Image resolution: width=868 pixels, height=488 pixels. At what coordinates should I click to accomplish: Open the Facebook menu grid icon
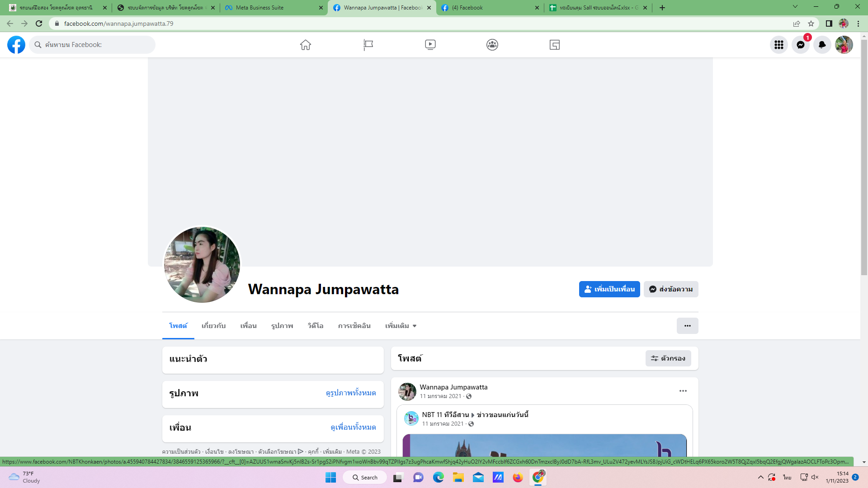coord(778,45)
